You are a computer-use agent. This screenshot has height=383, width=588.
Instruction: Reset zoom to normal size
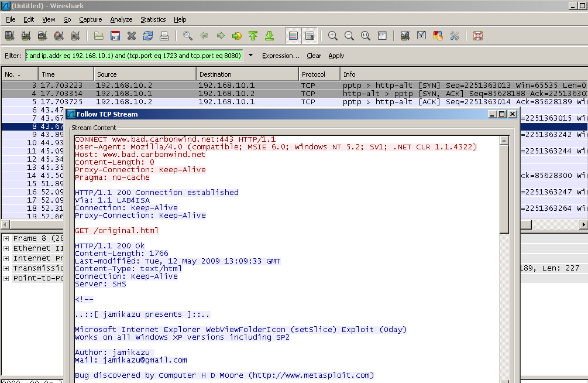pos(366,36)
